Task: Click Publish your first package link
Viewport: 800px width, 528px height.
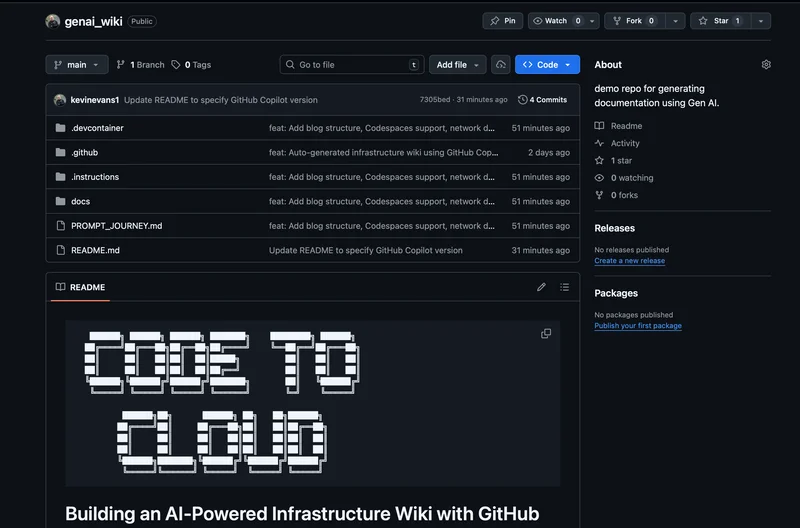Action: click(x=638, y=326)
